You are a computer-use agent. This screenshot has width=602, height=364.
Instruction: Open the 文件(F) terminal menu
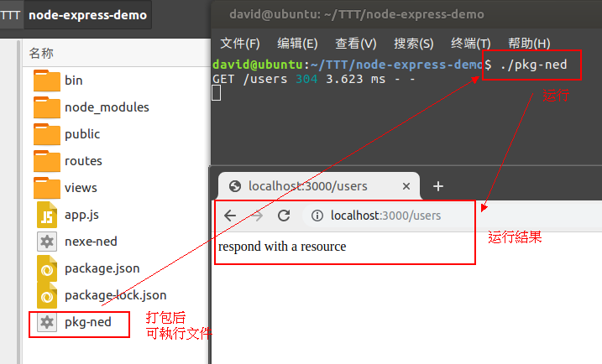[239, 44]
